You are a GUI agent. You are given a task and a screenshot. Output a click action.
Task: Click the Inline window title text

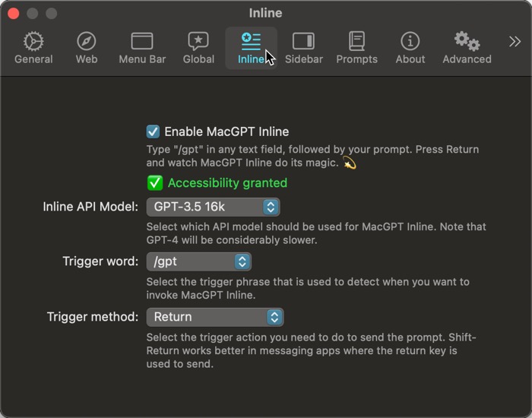click(266, 13)
